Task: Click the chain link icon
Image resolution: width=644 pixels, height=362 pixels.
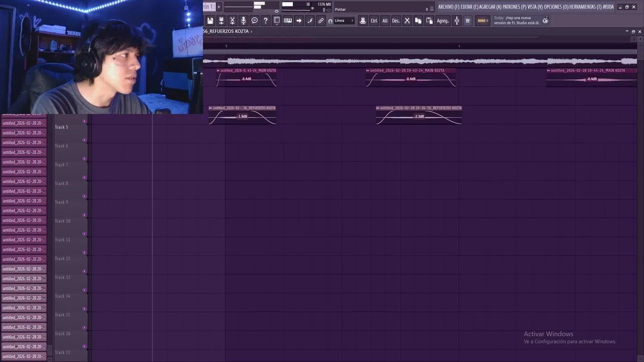Action: tap(321, 21)
